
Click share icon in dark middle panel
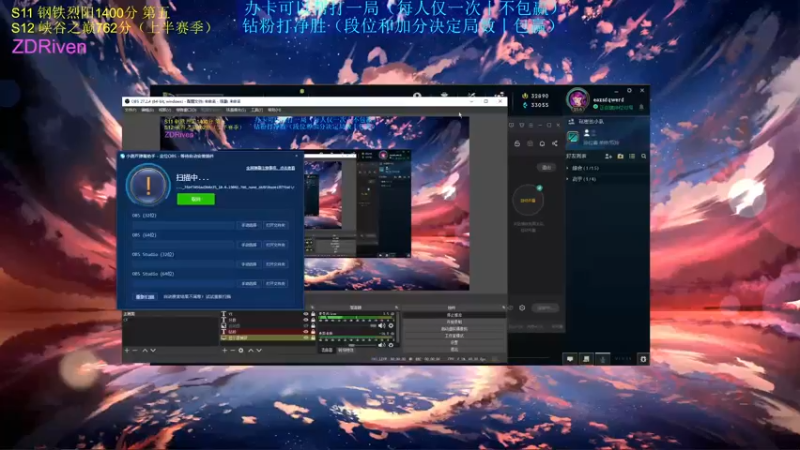(x=555, y=144)
